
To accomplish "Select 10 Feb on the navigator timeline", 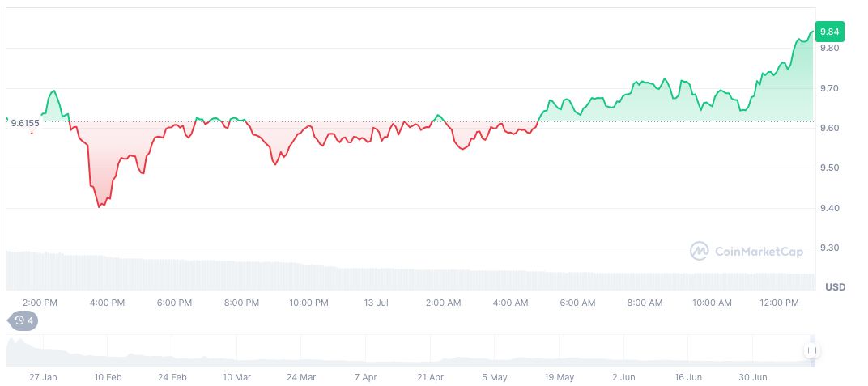I will click(108, 377).
